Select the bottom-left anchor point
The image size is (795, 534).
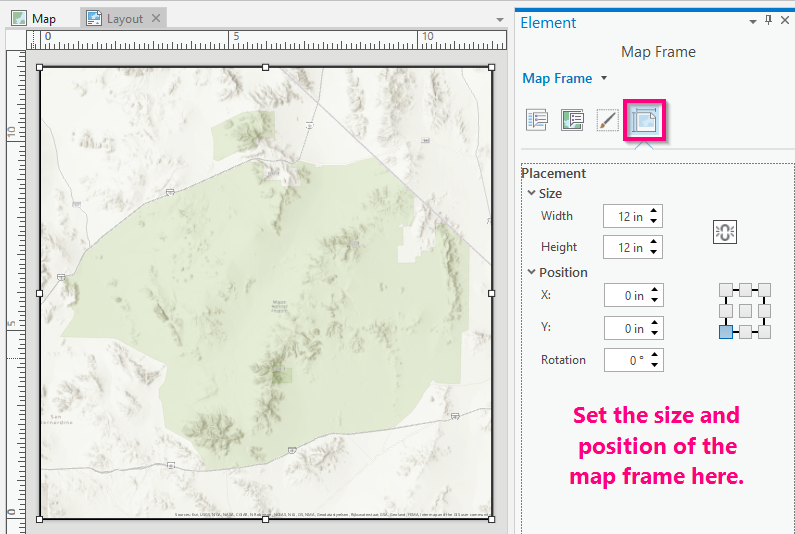click(726, 332)
